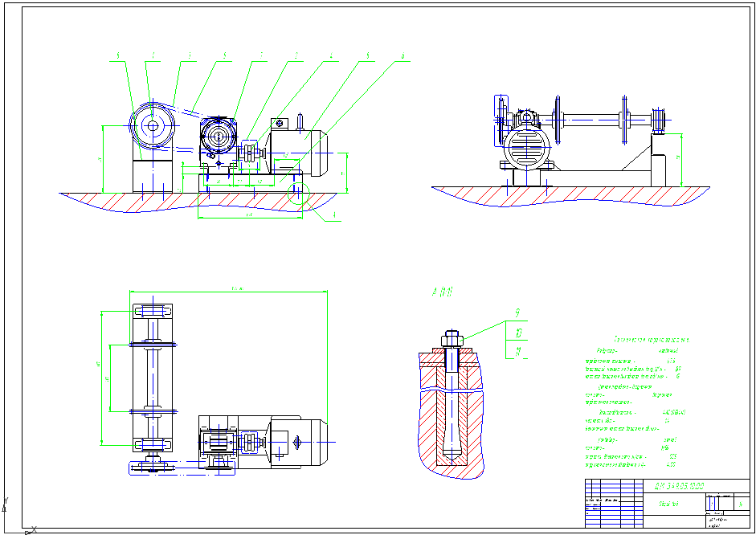Select the vertical drive shaft in plan view
This screenshot has width=756, height=535.
tap(152, 378)
